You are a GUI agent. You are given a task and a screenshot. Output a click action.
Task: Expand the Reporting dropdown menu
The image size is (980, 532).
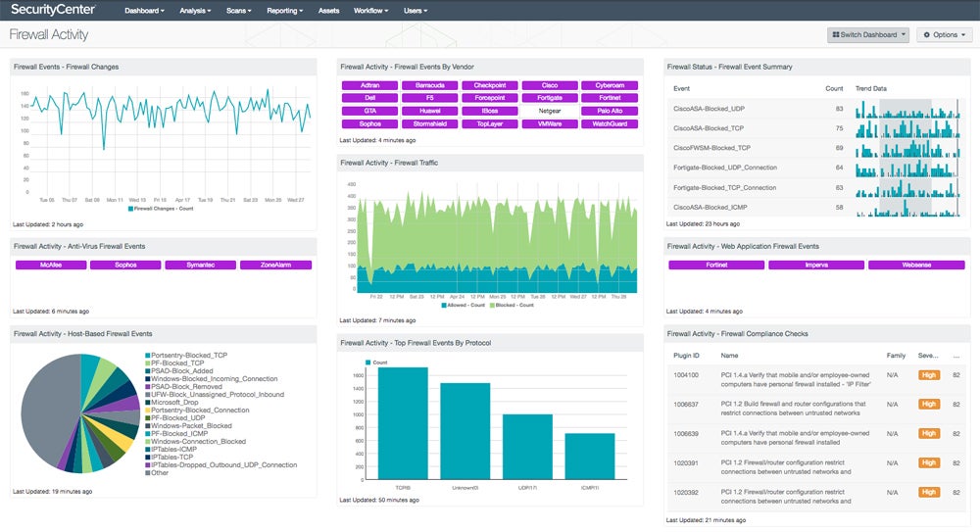(285, 10)
